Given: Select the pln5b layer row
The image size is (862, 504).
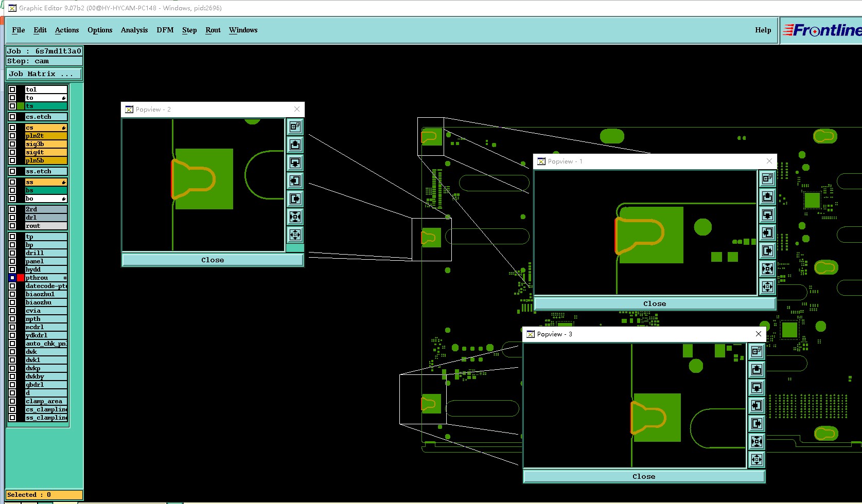Looking at the screenshot, I should coord(46,160).
